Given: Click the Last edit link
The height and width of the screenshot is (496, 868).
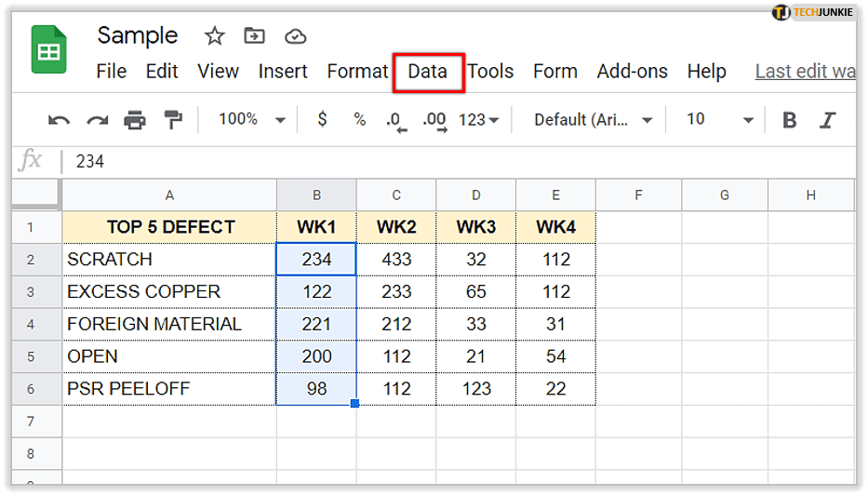Looking at the screenshot, I should coord(805,72).
